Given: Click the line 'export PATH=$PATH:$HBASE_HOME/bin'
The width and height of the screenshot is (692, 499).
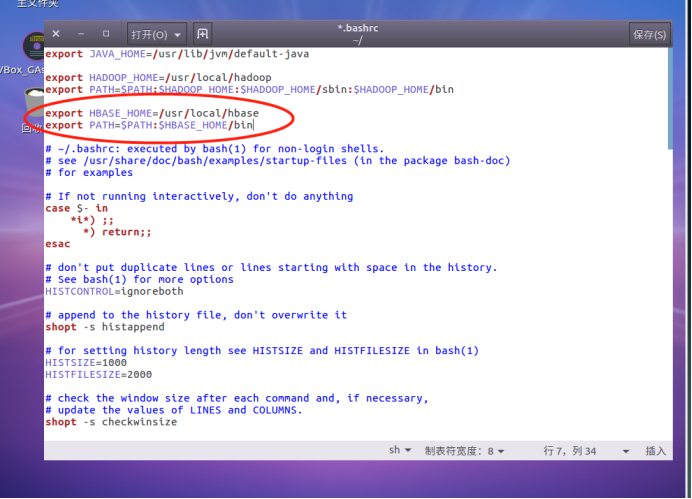Looking at the screenshot, I should point(149,125).
